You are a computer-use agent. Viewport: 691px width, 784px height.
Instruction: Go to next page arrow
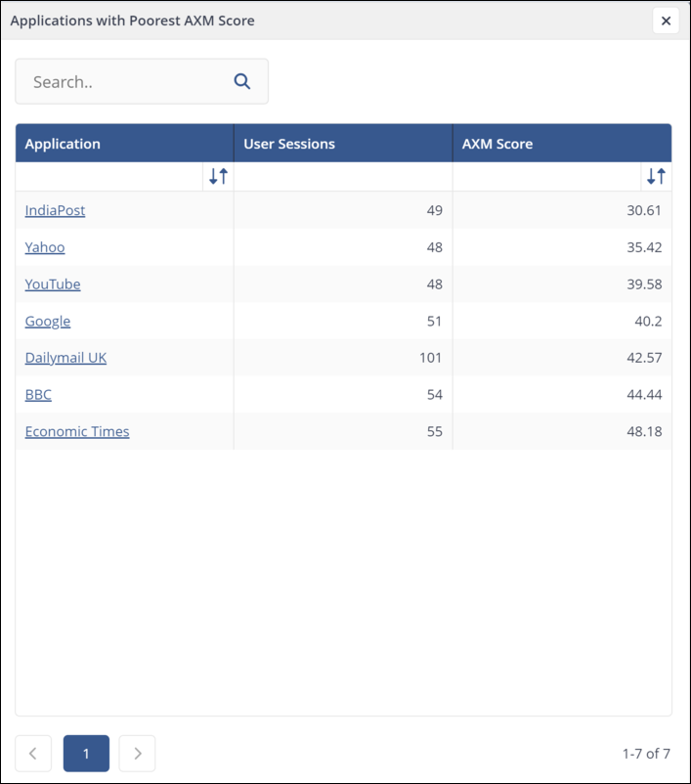point(137,753)
